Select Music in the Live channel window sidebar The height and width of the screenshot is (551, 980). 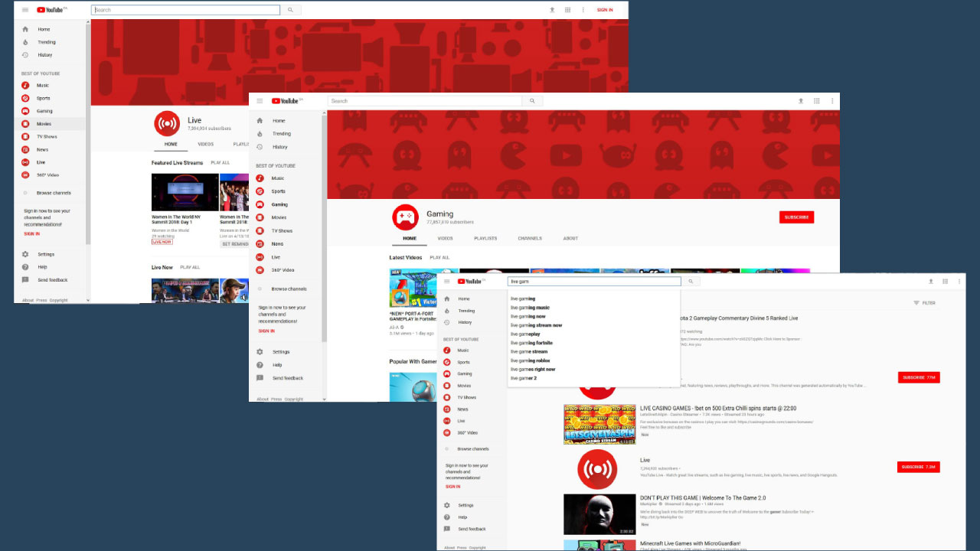coord(34,86)
